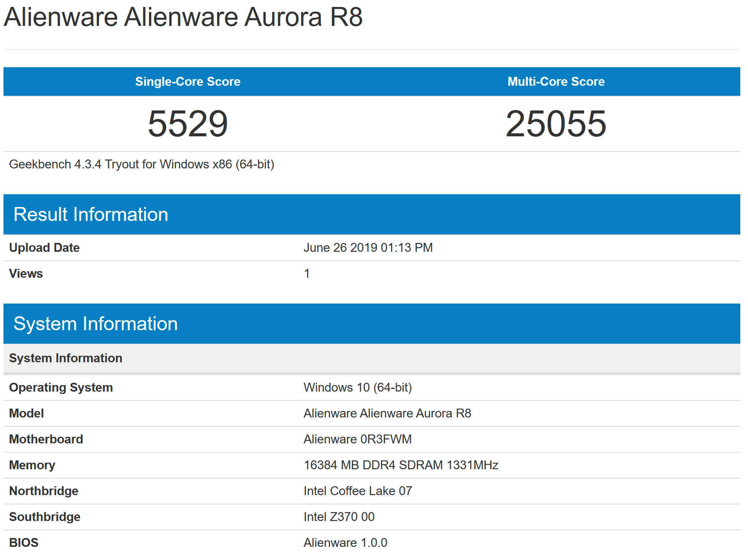Select the Multi-Core Score header

(x=556, y=81)
